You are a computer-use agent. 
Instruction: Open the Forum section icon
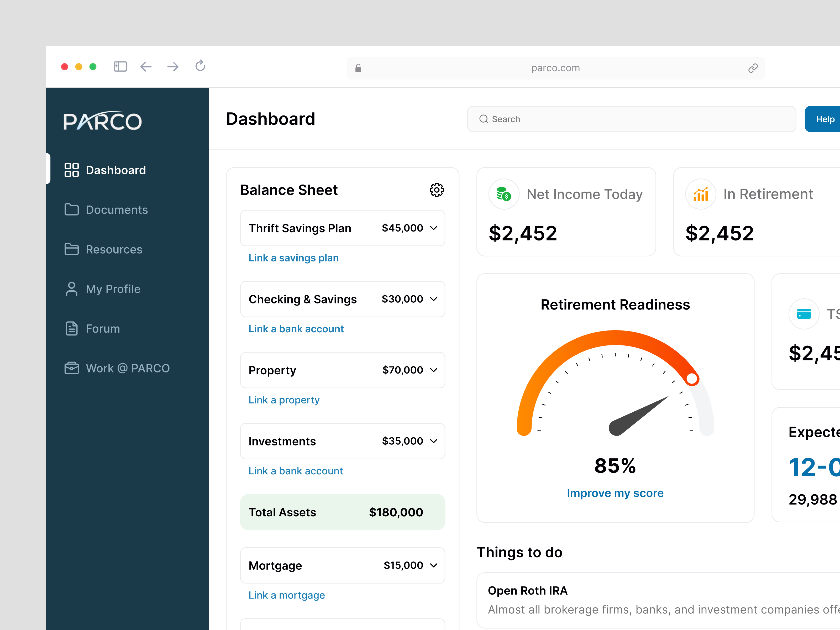coord(71,328)
